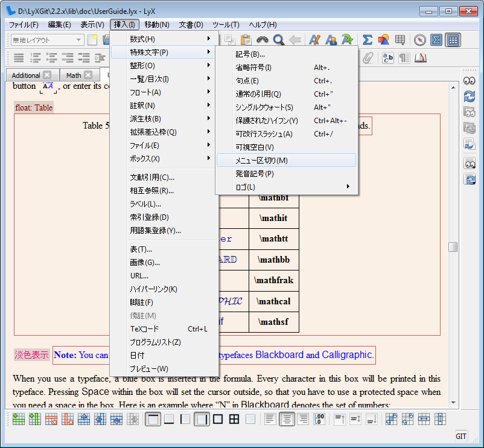Open paragraph settings pilcrow icon
The width and height of the screenshot is (484, 448).
point(404,58)
